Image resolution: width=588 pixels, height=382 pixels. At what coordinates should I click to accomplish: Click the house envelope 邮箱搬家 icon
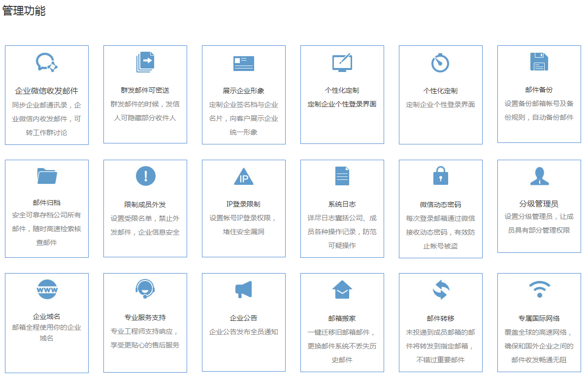(342, 290)
